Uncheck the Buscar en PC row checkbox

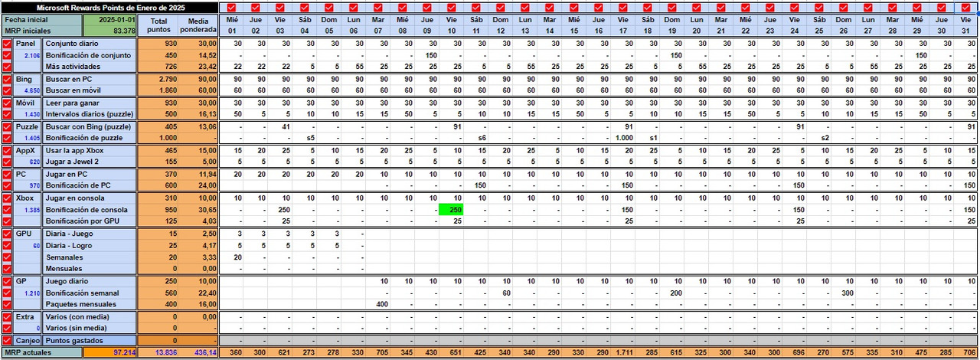(x=7, y=79)
